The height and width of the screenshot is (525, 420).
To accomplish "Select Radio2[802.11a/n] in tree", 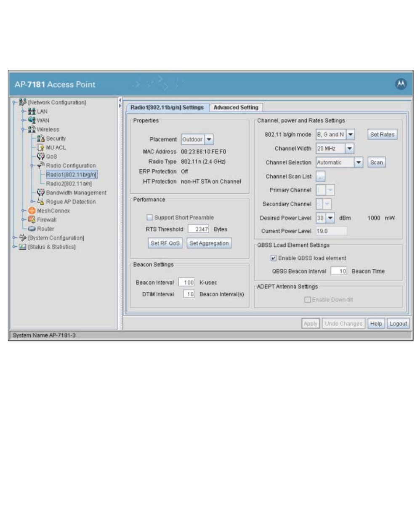I will pos(69,184).
